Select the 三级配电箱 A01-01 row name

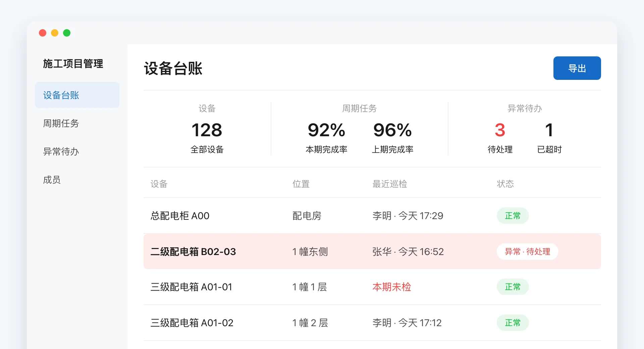pos(191,287)
